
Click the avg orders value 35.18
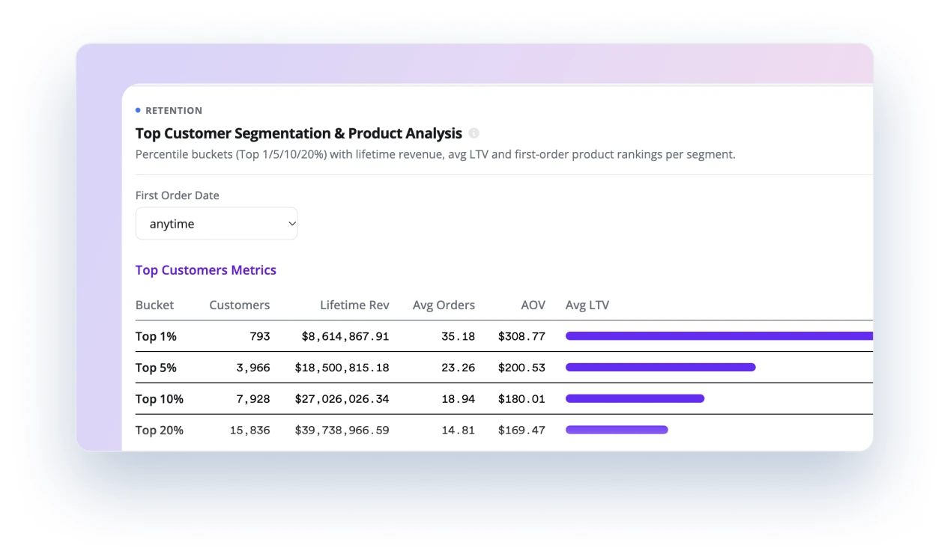(x=458, y=337)
